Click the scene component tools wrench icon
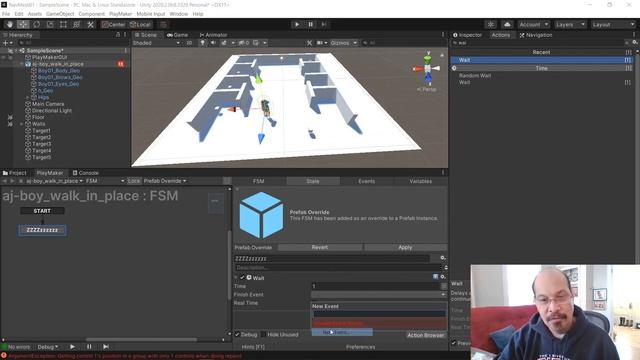Viewport: 640px width, 360px height. pyautogui.click(x=309, y=43)
